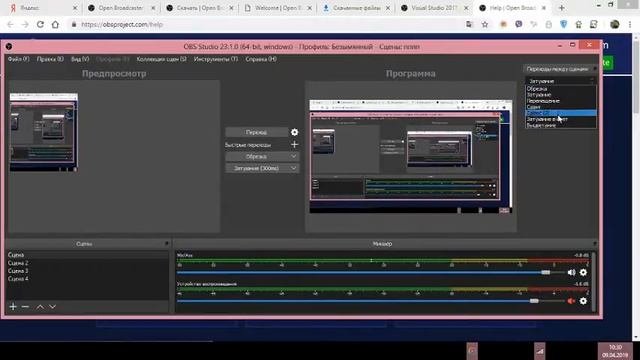Go back in the browser

coord(10,24)
